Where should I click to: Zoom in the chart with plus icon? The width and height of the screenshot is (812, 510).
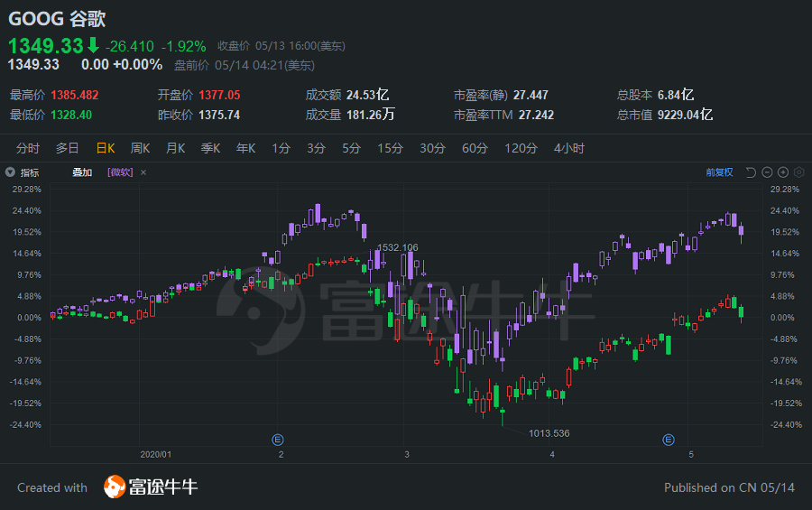783,172
